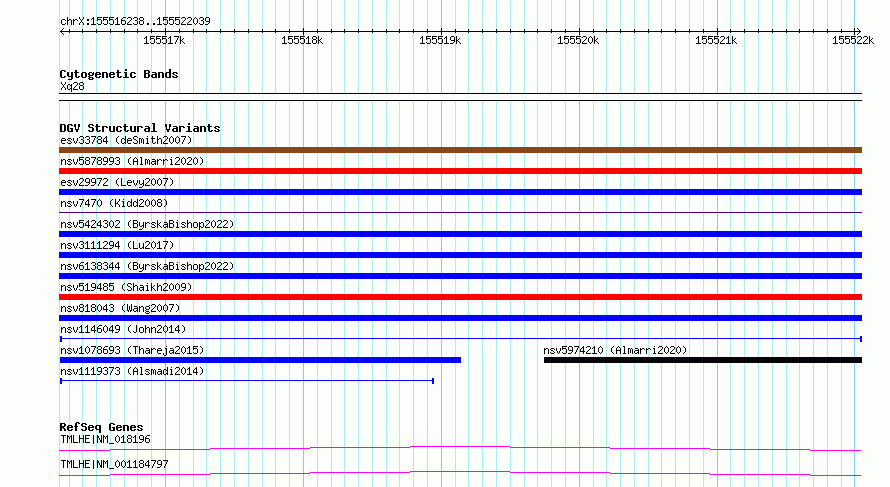Click the esv33784 (deSmith2007) brown variant bar
The height and width of the screenshot is (487, 890).
(x=460, y=150)
